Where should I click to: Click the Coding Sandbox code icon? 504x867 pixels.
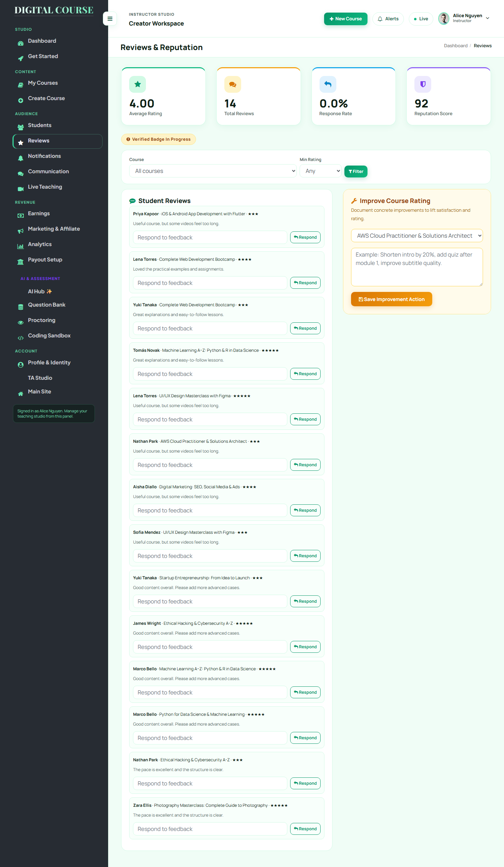21,338
